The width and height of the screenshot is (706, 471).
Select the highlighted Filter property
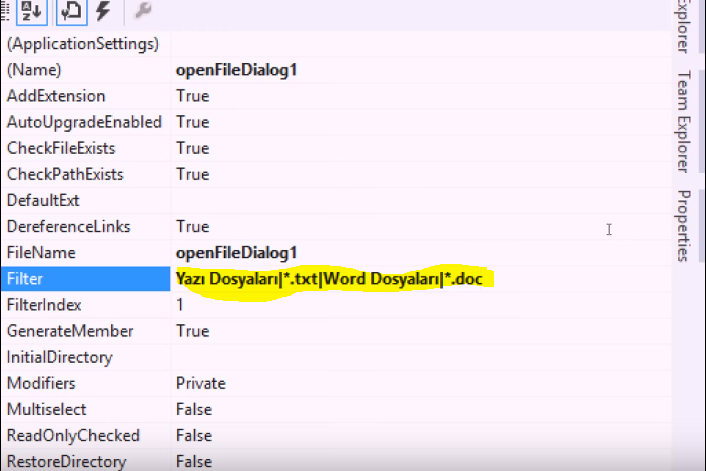[86, 279]
